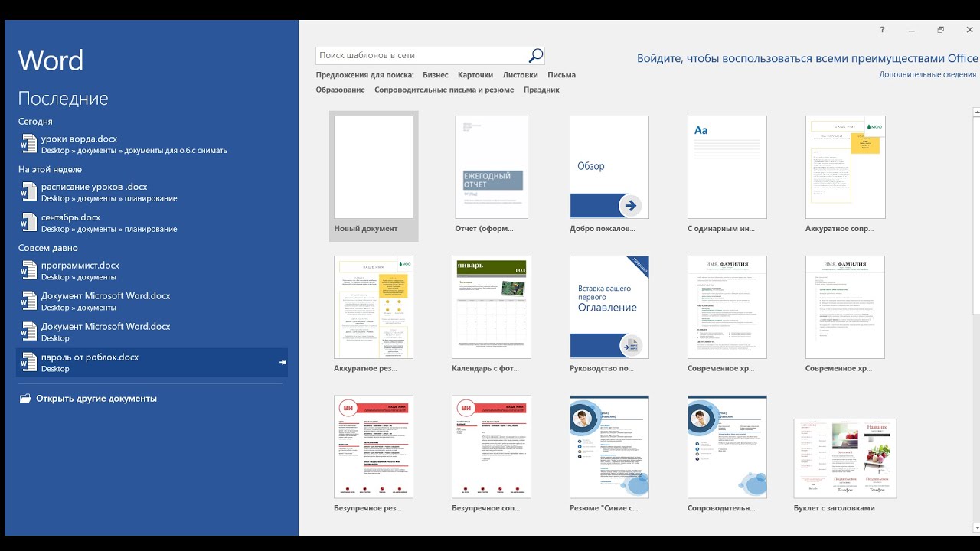
Task: Choose the Безупречное соп… template
Action: click(x=492, y=454)
